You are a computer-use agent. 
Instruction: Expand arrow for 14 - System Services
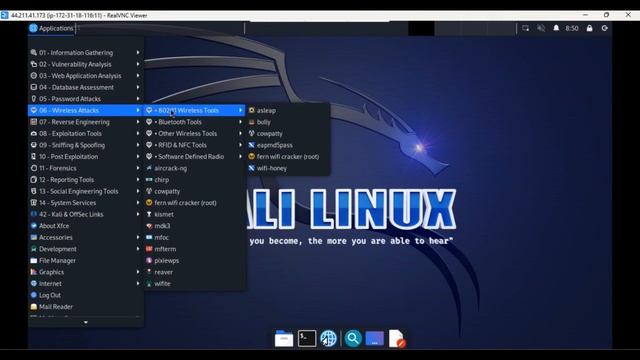click(138, 202)
